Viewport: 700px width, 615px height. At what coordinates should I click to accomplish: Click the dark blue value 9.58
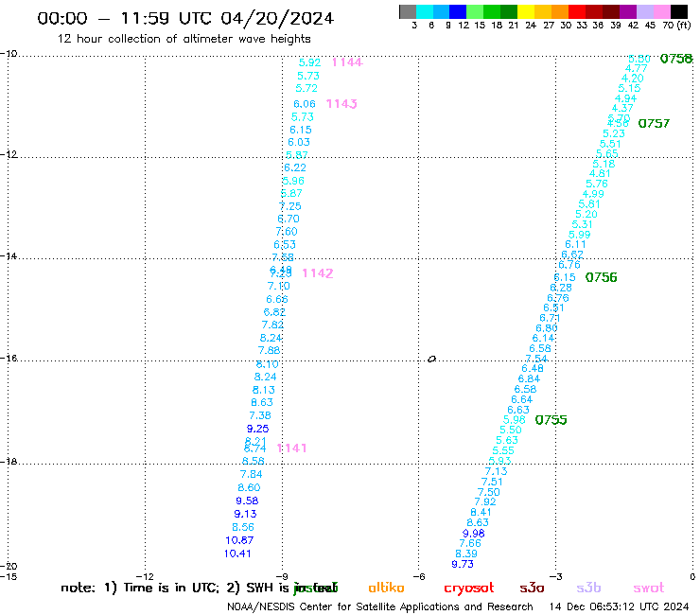(247, 501)
